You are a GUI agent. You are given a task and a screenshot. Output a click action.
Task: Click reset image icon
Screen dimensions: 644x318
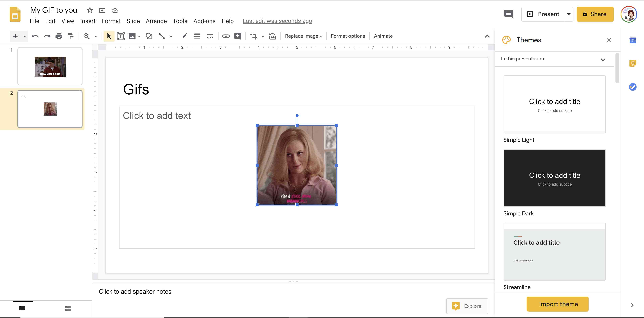coord(273,36)
